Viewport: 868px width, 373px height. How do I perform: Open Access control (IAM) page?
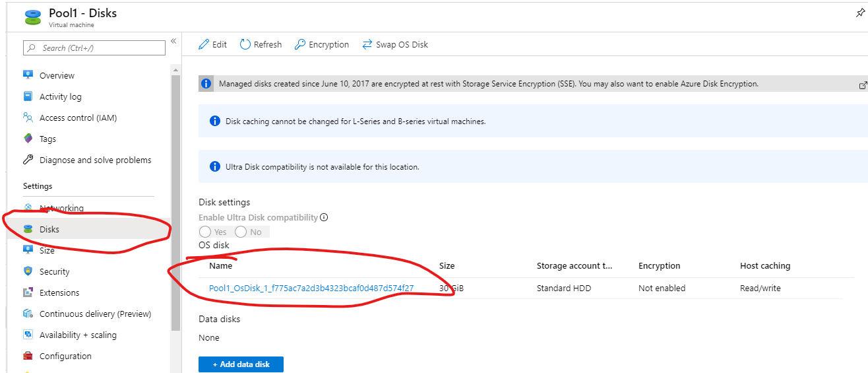pyautogui.click(x=78, y=118)
